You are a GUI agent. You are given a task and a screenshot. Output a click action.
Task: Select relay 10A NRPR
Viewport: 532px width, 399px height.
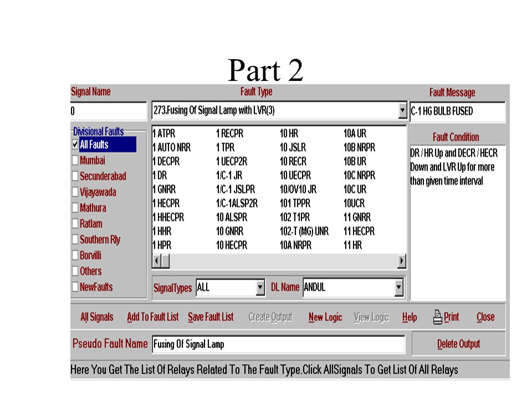click(295, 245)
